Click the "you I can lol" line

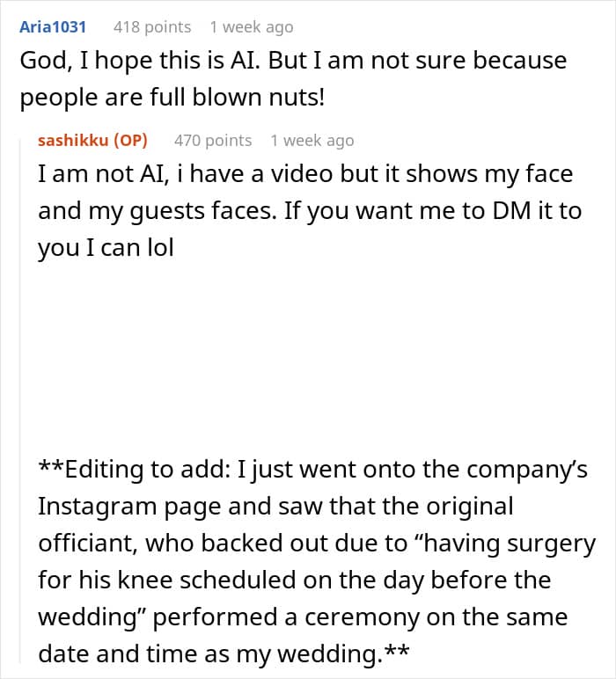pos(106,248)
